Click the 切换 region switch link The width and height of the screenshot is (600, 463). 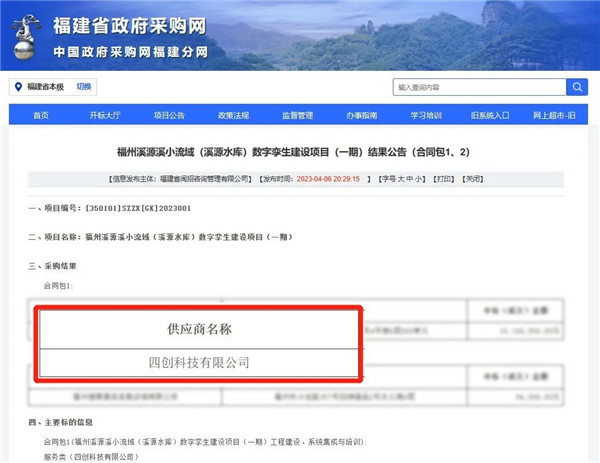[84, 86]
